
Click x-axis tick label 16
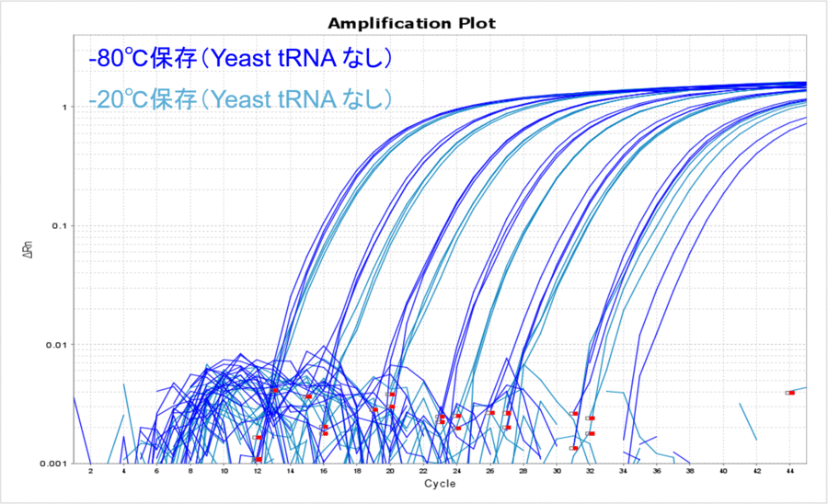(324, 471)
